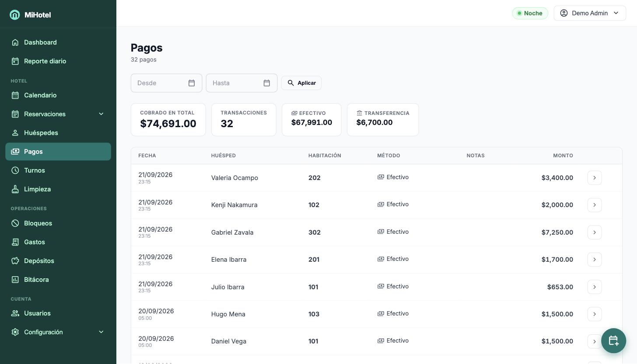Open the Demo Admin user dropdown
This screenshot has width=637, height=364.
pos(590,13)
